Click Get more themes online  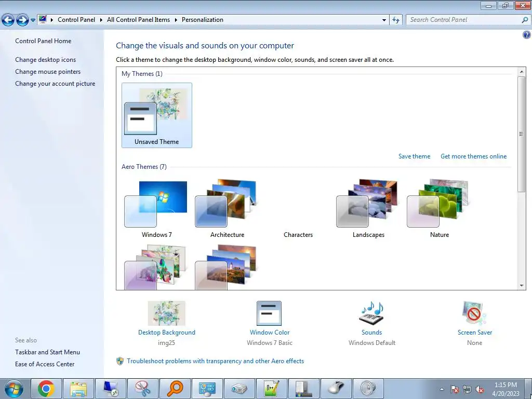(473, 156)
